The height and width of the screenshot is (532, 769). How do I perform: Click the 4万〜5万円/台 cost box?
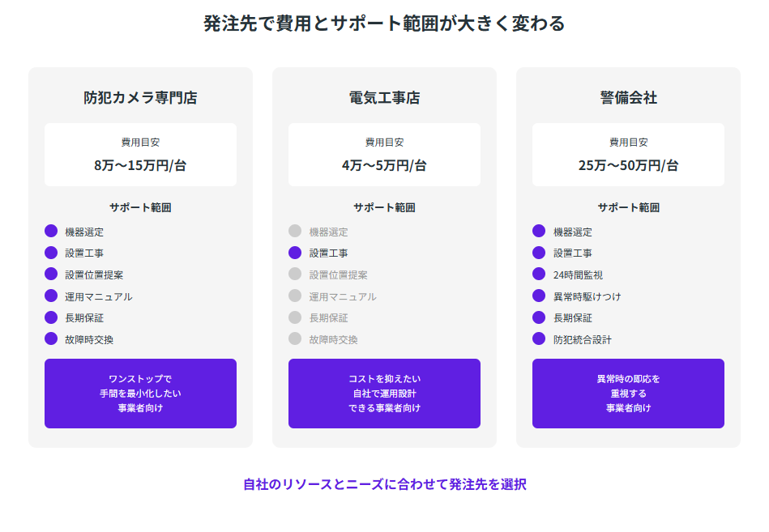[x=384, y=155]
